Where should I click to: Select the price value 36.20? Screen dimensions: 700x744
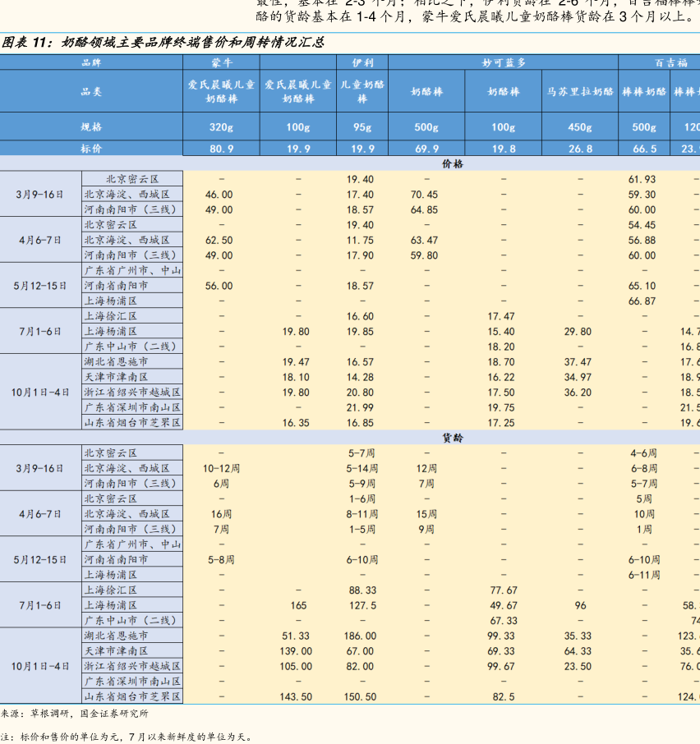pos(578,393)
